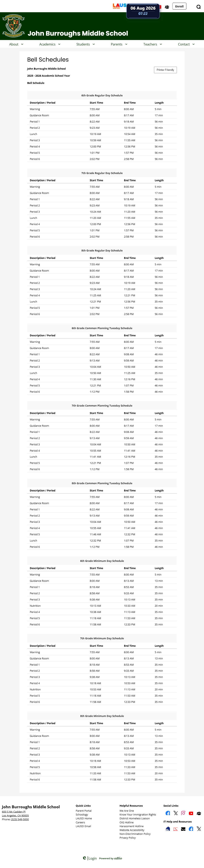
Task: Open X icon under Social Links
Action: tap(176, 813)
